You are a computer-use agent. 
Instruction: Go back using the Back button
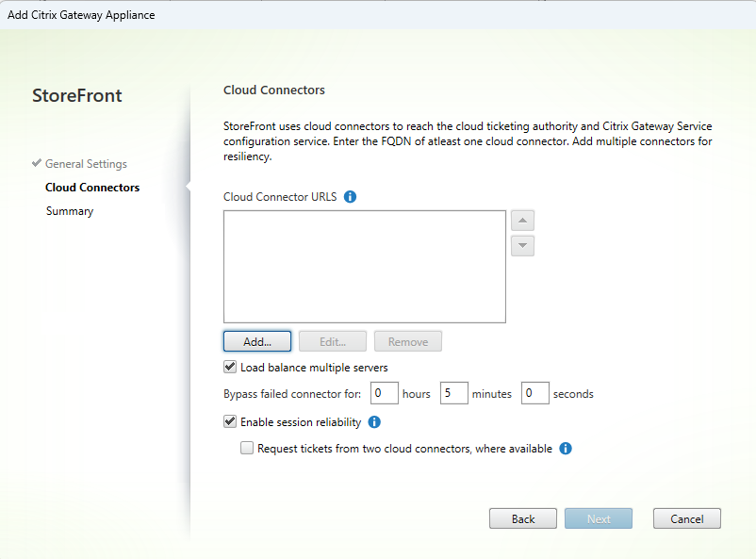[x=523, y=518]
